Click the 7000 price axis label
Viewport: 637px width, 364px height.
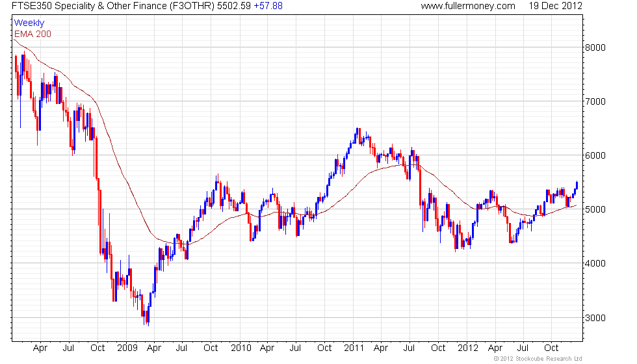[x=595, y=101]
